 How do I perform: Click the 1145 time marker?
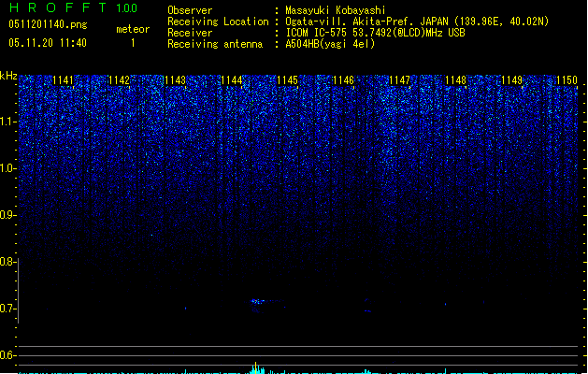point(287,80)
